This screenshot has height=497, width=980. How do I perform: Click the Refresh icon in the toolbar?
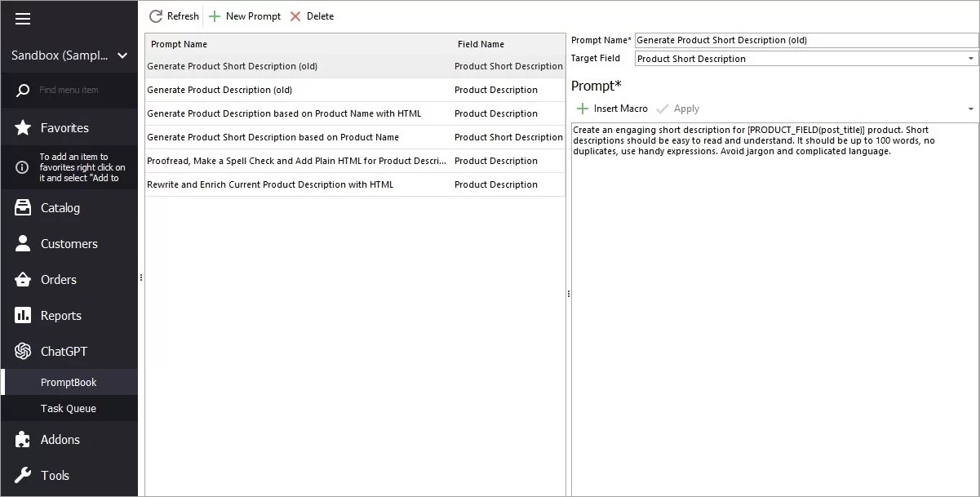(x=154, y=16)
